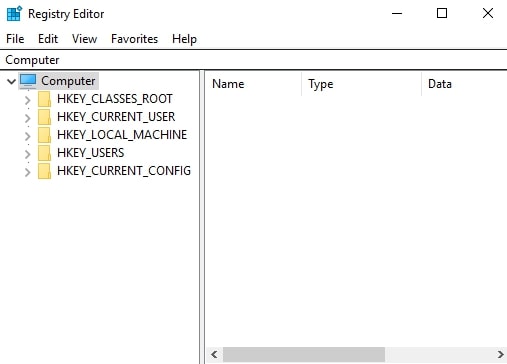Click the HKEY_USERS folder icon
The height and width of the screenshot is (364, 507).
pyautogui.click(x=44, y=153)
